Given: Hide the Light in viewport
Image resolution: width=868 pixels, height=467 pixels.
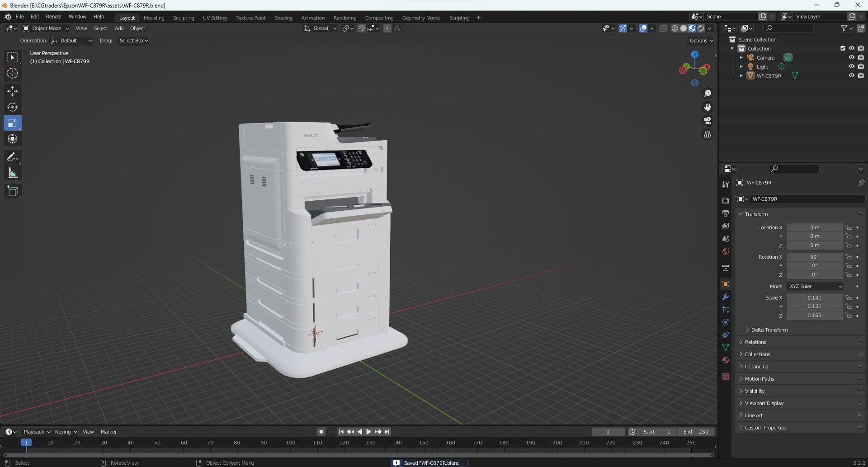Looking at the screenshot, I should [x=851, y=66].
